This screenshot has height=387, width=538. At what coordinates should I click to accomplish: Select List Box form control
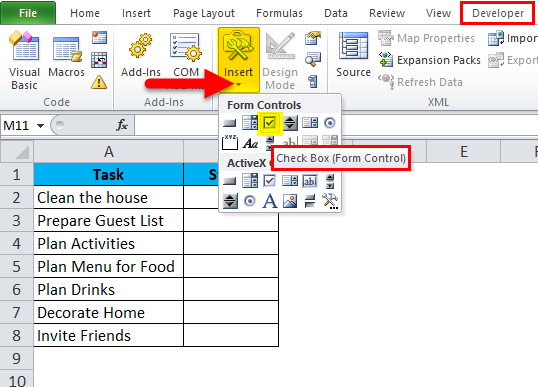point(310,122)
